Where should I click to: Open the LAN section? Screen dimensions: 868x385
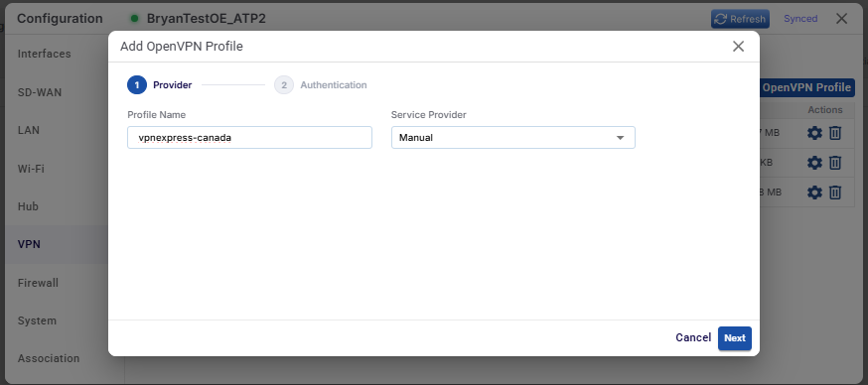point(29,130)
